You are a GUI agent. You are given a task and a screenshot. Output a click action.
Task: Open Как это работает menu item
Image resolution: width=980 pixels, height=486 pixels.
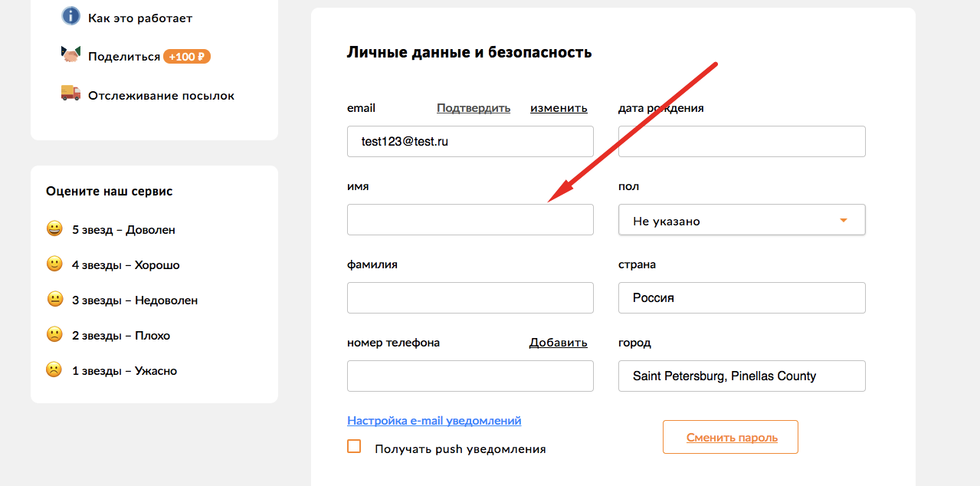point(140,18)
